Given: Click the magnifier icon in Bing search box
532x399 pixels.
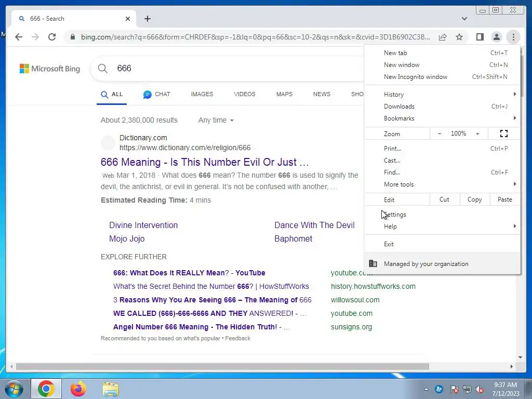Looking at the screenshot, I should coord(102,69).
